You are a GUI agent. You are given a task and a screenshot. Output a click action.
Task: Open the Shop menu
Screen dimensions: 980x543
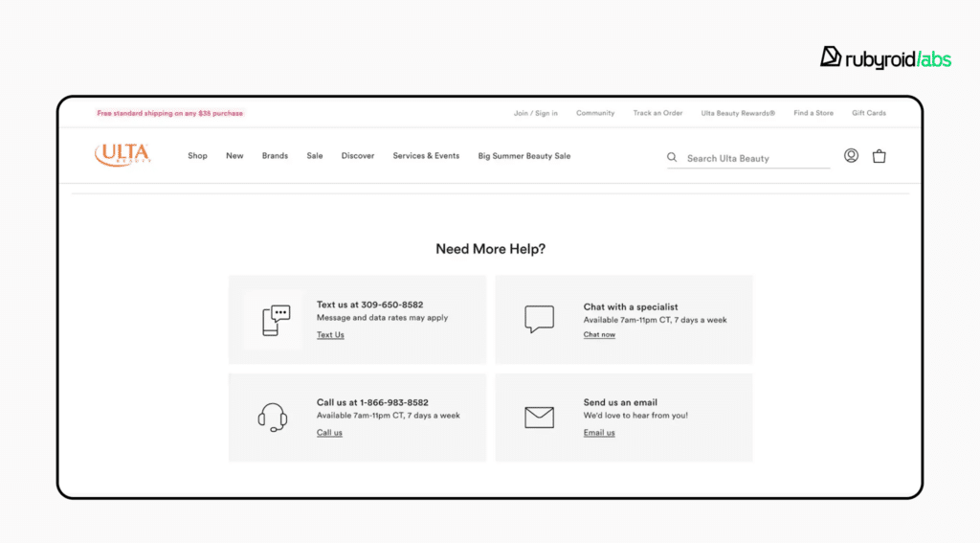pyautogui.click(x=197, y=156)
